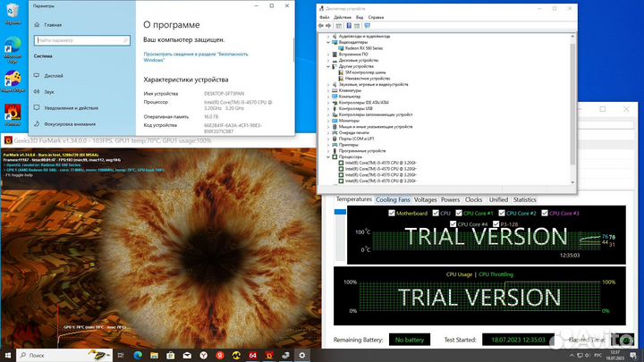Viewport: 644px width, 362px height.
Task: Toggle the CPU Core #1 checkbox
Action: click(459, 213)
